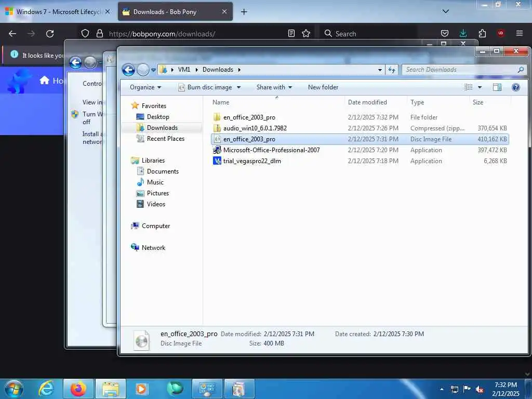The width and height of the screenshot is (532, 399).
Task: Create a New folder
Action: pos(323,87)
